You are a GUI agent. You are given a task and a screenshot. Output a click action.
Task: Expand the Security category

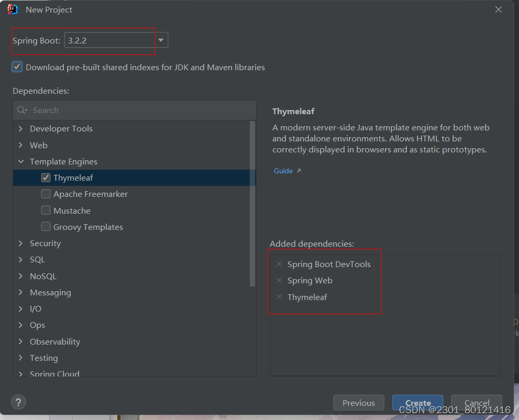20,244
